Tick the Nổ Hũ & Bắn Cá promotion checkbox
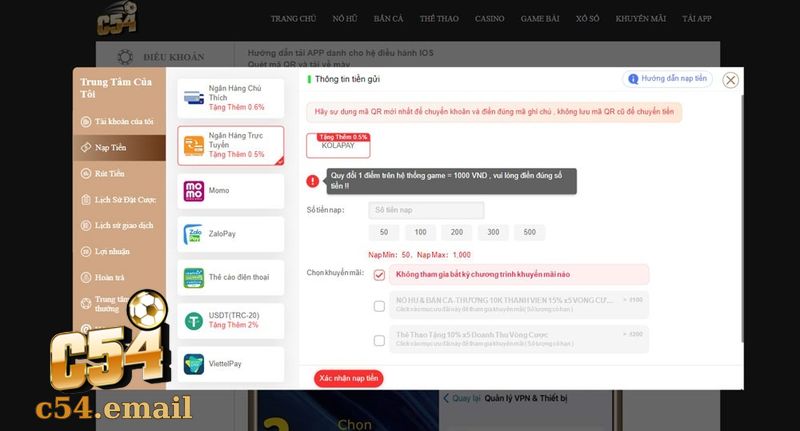This screenshot has height=431, width=800. click(379, 307)
